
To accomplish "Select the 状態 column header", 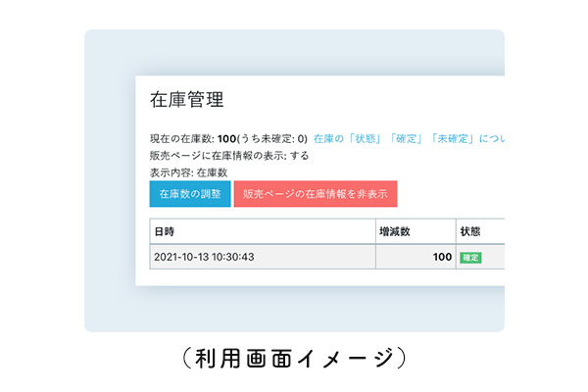I will pyautogui.click(x=471, y=232).
